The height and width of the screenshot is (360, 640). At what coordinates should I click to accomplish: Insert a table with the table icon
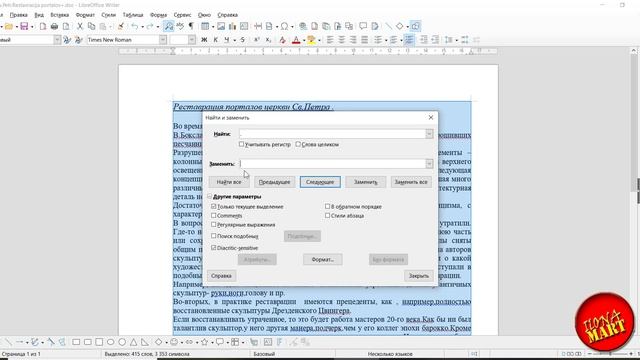(x=205, y=27)
